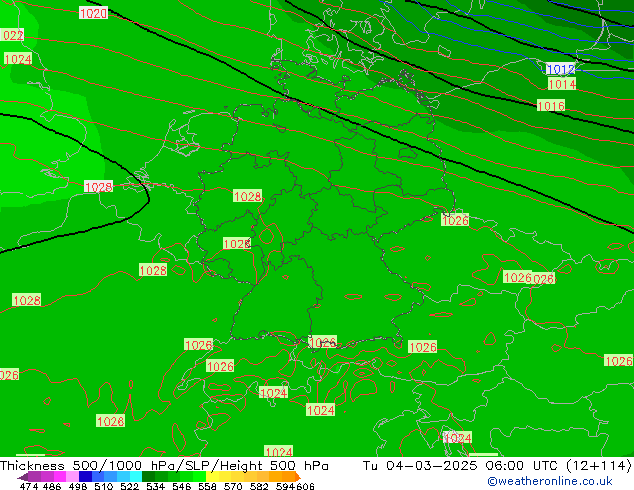The image size is (634, 490).
Task: Select the forecast time 'Tu 04-03-2025 06:00 UTC'
Action: (461, 466)
